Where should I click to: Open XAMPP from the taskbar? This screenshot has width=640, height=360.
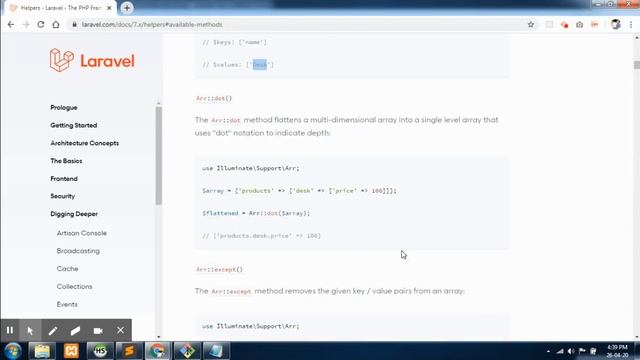[x=71, y=351]
